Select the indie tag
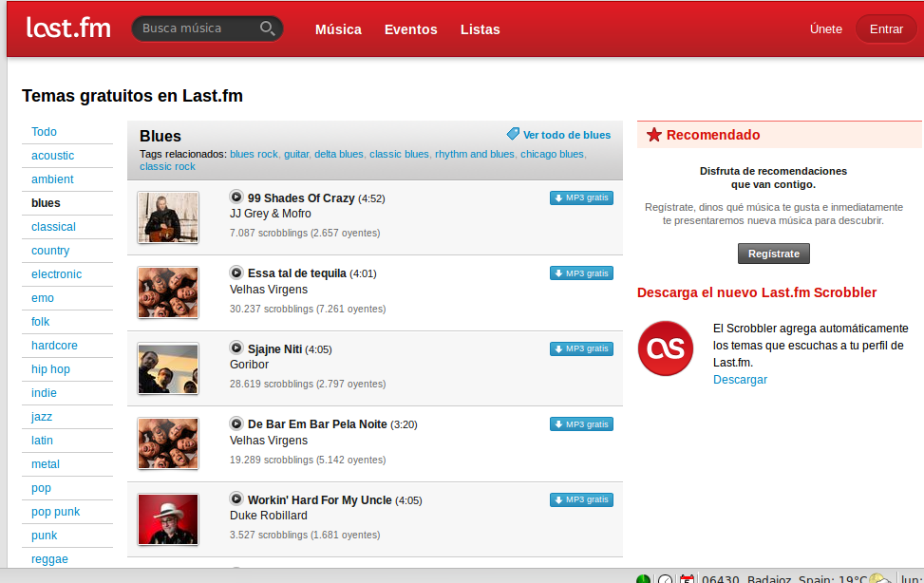Screen dimensions: 924x583 (x=44, y=392)
